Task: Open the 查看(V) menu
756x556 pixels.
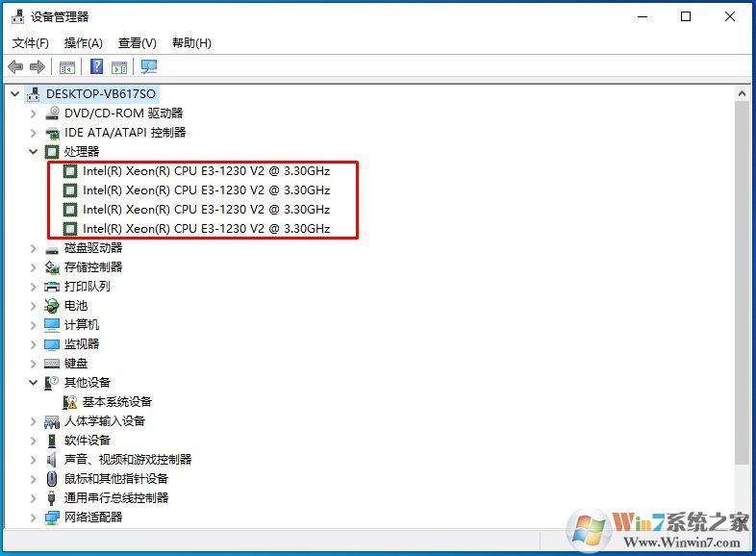Action: [x=138, y=43]
